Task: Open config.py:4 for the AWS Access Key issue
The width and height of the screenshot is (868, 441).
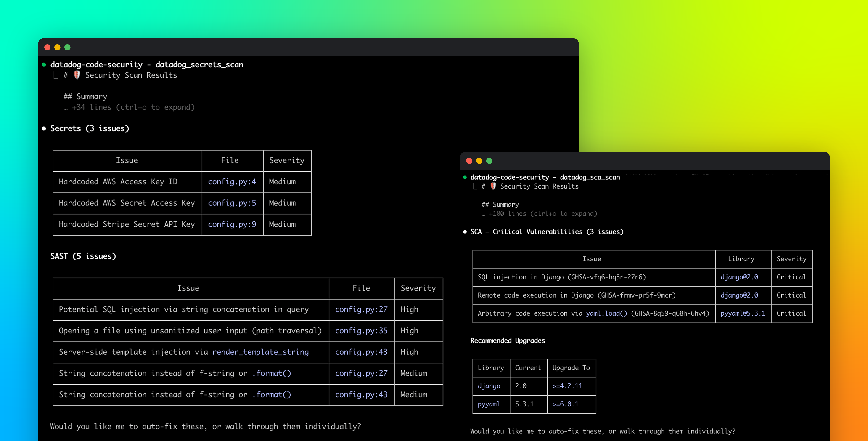Action: click(x=232, y=181)
